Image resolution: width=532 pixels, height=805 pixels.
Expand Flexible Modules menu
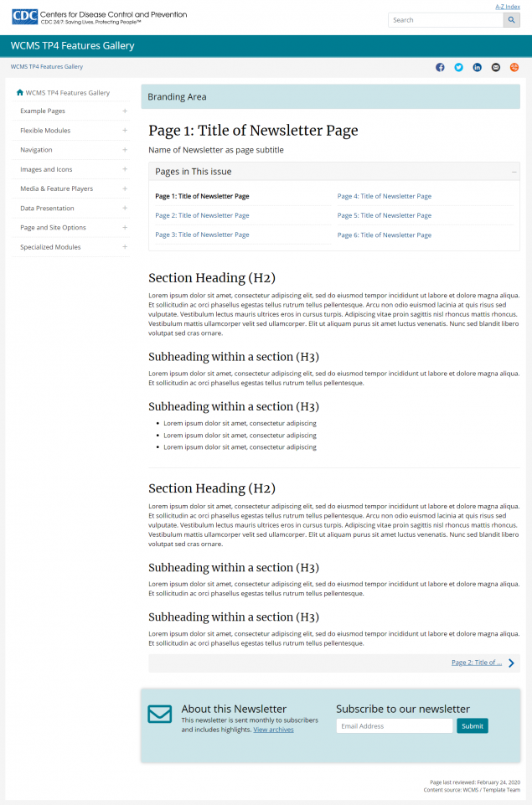[125, 131]
